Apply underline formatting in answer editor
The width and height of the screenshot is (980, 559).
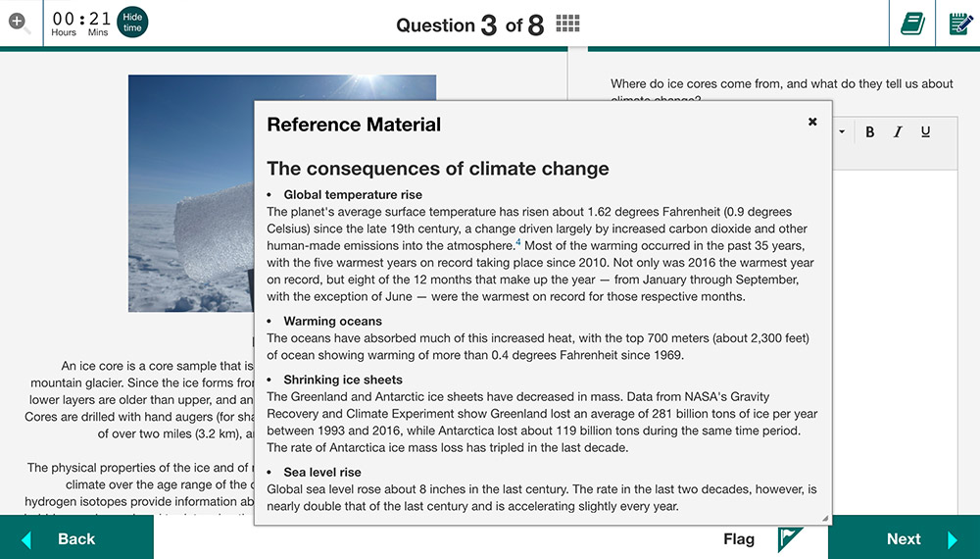click(x=926, y=132)
